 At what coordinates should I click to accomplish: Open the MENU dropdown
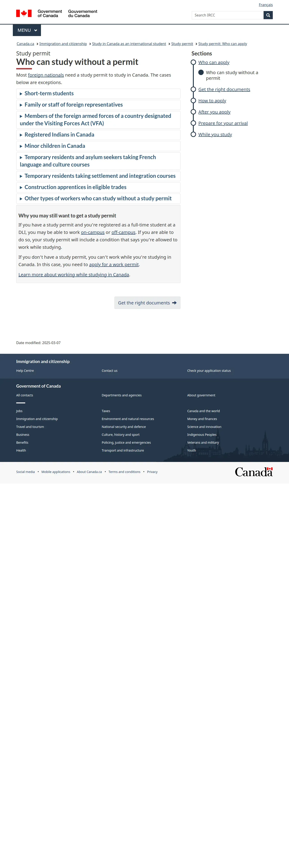pyautogui.click(x=27, y=30)
